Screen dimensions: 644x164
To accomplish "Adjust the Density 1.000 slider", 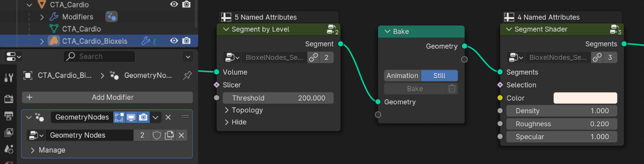I will [x=562, y=111].
